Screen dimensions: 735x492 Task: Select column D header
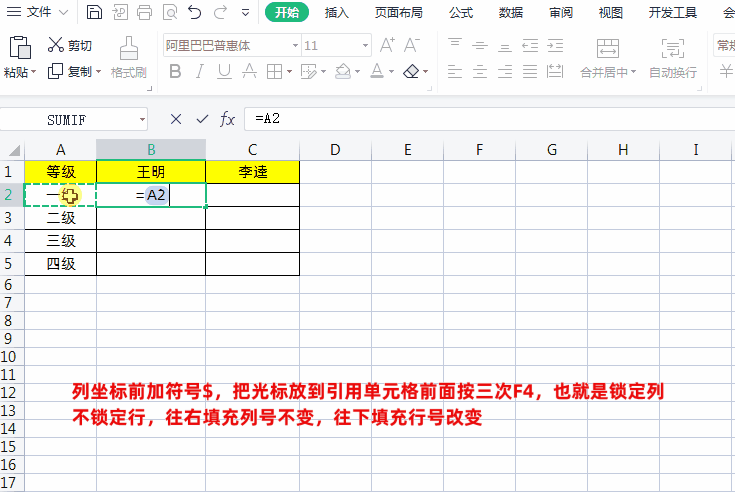[335, 150]
